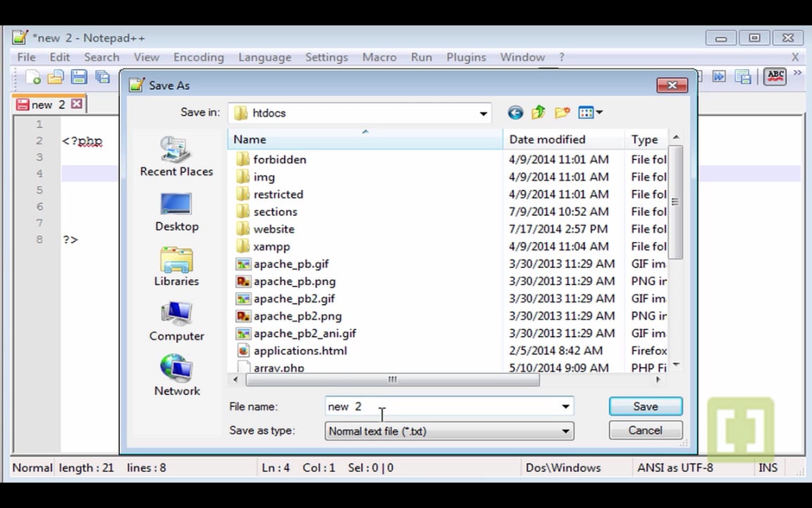The image size is (812, 508).
Task: Open the Plugins menu
Action: [x=466, y=57]
